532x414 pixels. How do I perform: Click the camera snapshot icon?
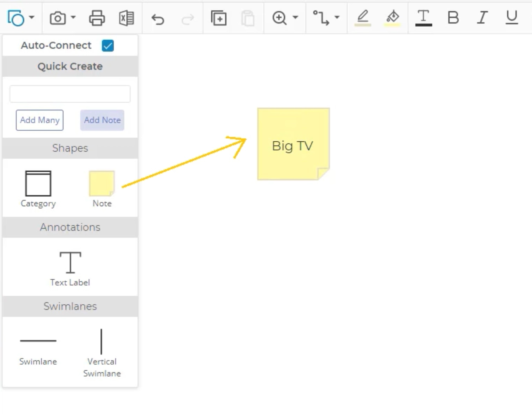tap(58, 18)
